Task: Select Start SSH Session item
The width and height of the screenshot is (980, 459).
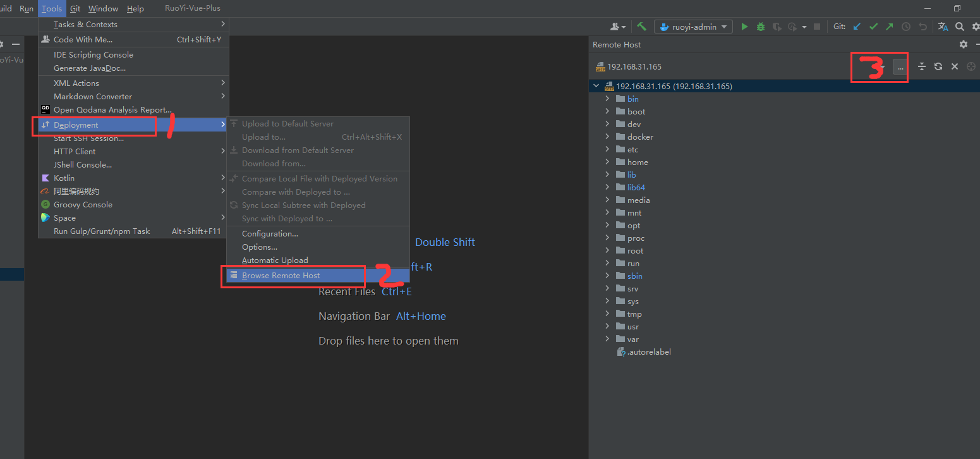Action: [133, 138]
